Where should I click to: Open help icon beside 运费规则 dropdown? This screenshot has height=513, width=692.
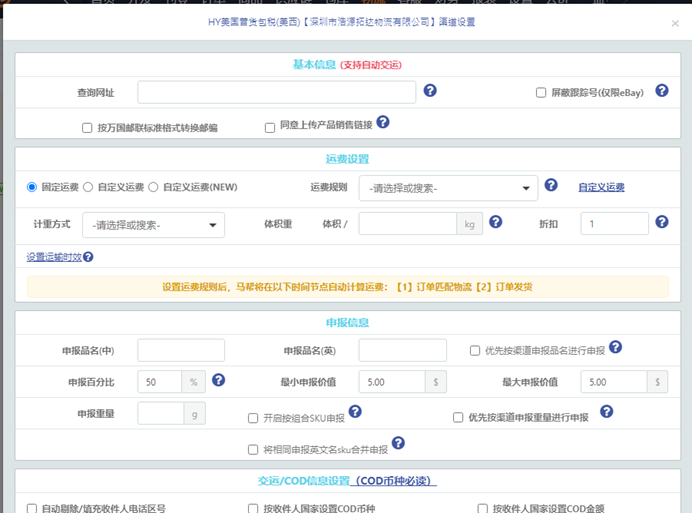551,185
